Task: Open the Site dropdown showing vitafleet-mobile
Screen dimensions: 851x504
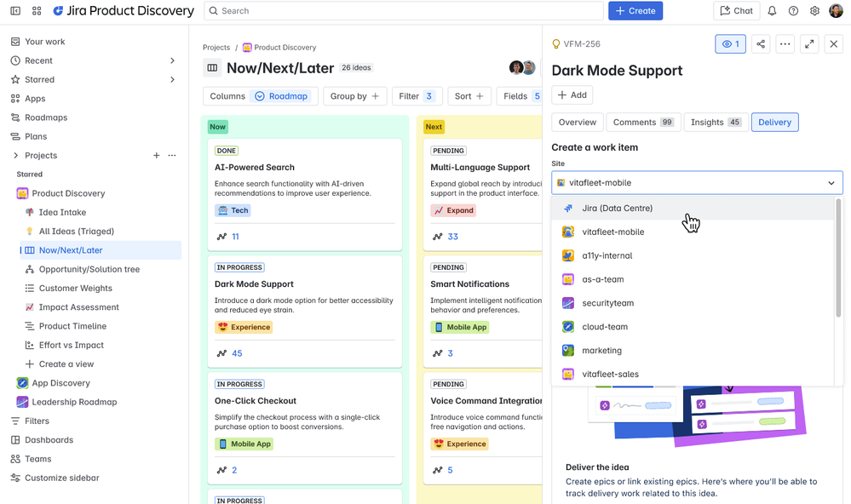Action: 697,183
